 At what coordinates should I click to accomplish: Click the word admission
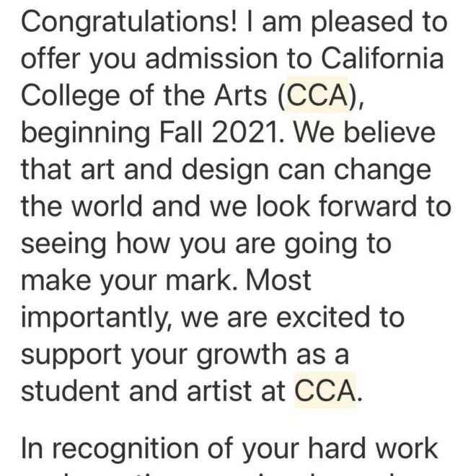211,58
